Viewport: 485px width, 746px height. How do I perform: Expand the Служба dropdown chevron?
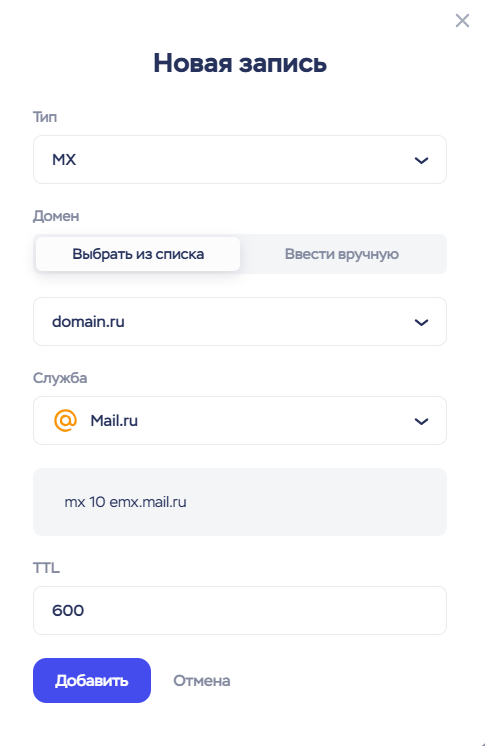421,422
